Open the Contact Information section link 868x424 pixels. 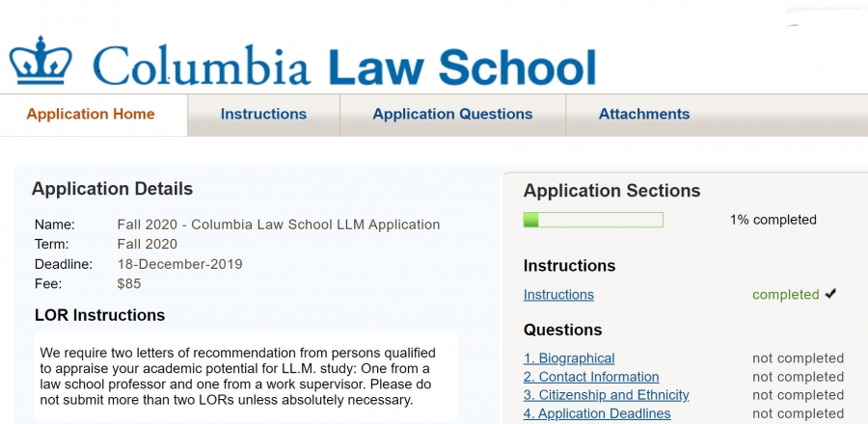[591, 377]
